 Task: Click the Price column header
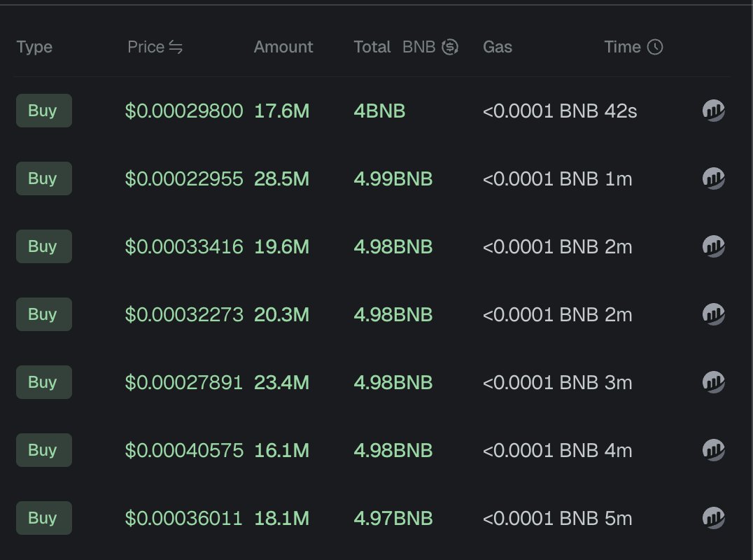coord(146,47)
